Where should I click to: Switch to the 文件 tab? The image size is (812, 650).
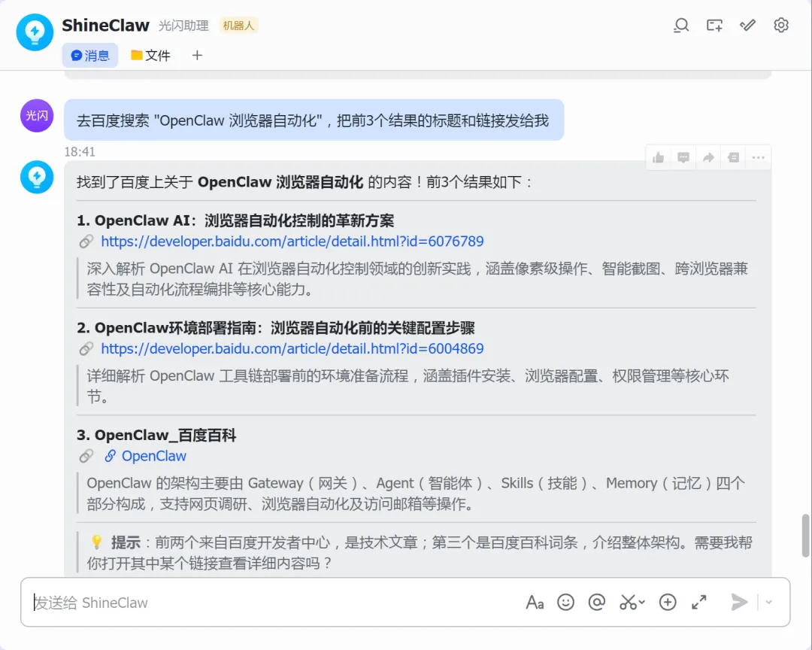coord(150,56)
